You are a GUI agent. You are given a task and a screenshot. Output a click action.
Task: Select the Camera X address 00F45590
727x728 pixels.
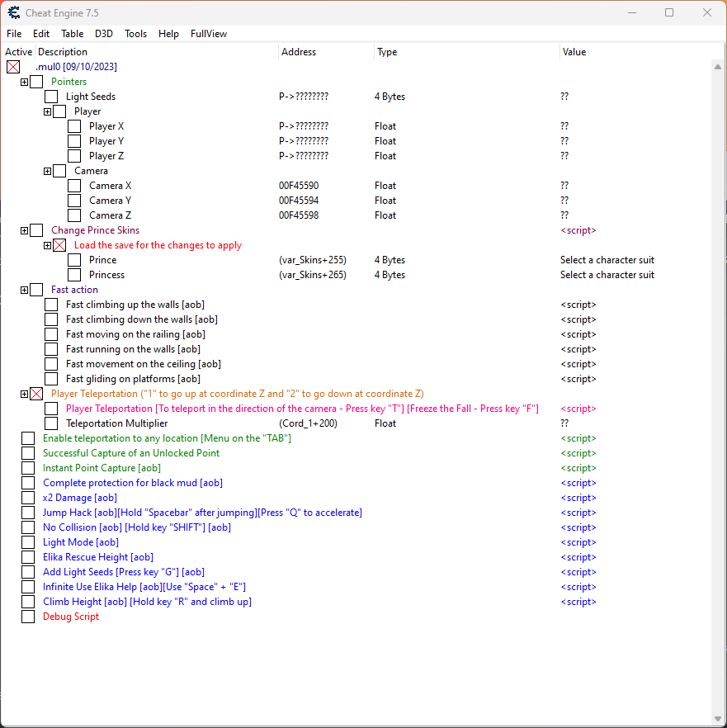click(299, 186)
